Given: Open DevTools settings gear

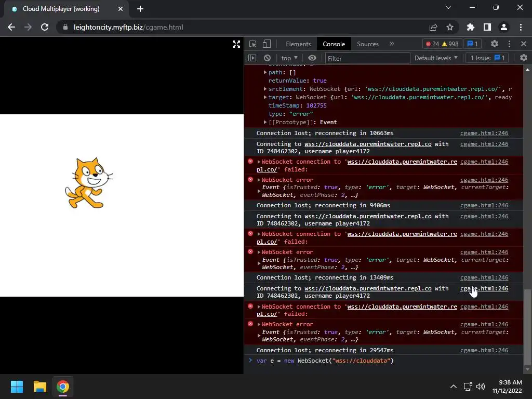Looking at the screenshot, I should coord(495,44).
